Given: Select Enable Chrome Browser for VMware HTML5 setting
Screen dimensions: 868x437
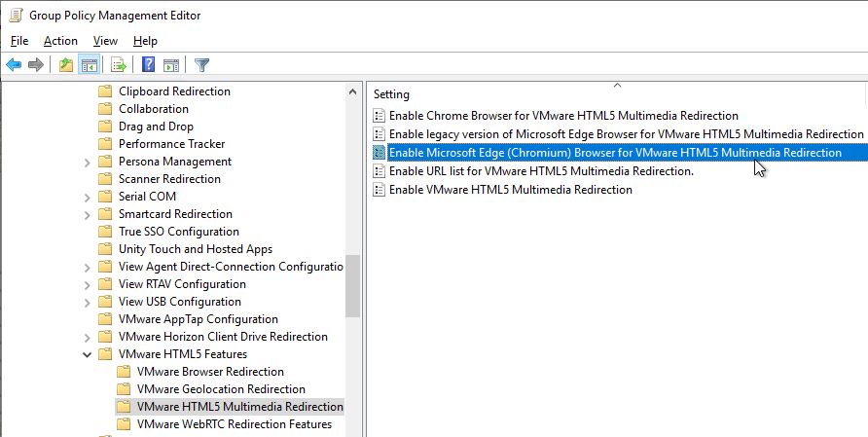Looking at the screenshot, I should pyautogui.click(x=563, y=116).
